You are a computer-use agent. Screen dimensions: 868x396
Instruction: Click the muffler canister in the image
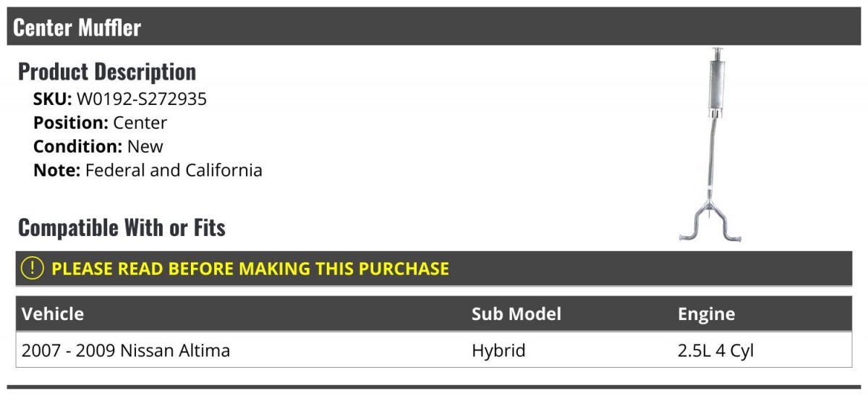[717, 85]
